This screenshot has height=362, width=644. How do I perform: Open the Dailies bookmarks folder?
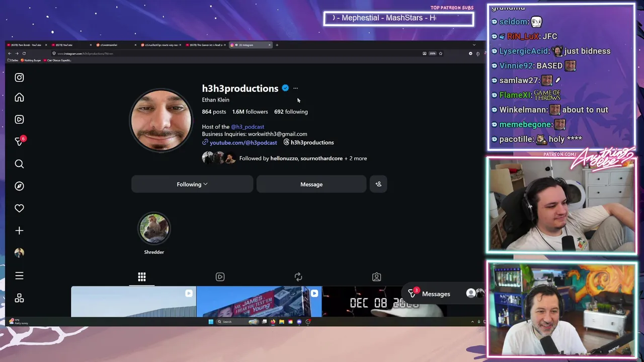pyautogui.click(x=13, y=60)
